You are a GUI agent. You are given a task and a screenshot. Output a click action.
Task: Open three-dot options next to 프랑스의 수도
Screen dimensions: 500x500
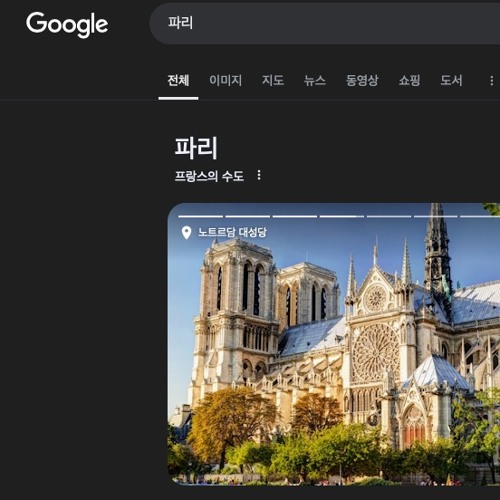tap(259, 175)
